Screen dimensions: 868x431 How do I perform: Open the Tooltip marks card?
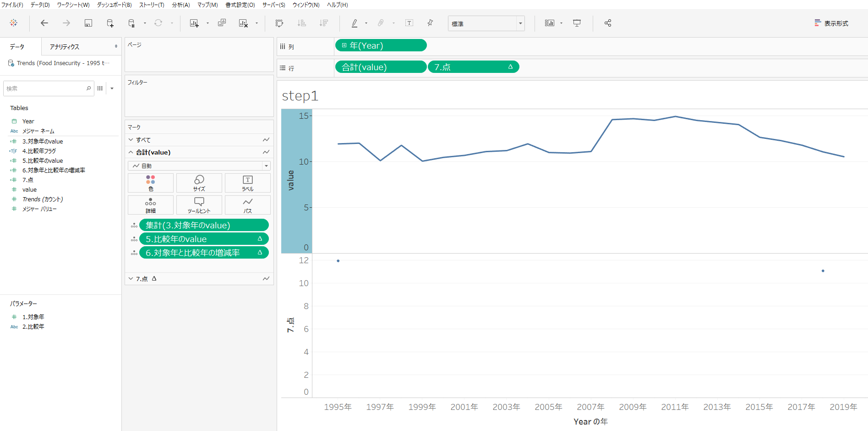(x=199, y=205)
